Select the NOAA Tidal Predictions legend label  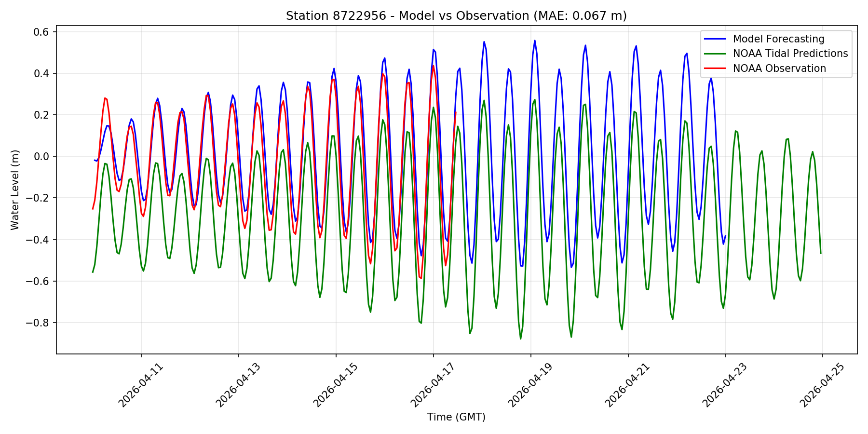790,54
